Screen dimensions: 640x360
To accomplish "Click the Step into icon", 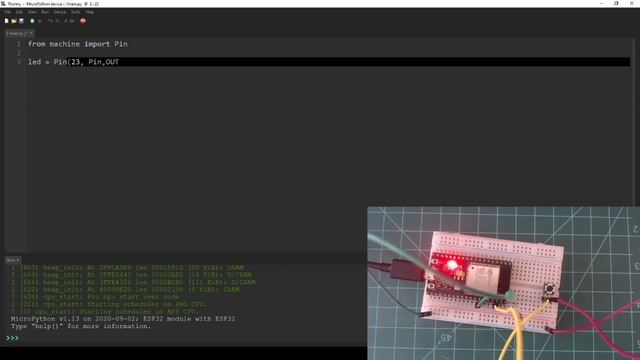I will point(57,21).
